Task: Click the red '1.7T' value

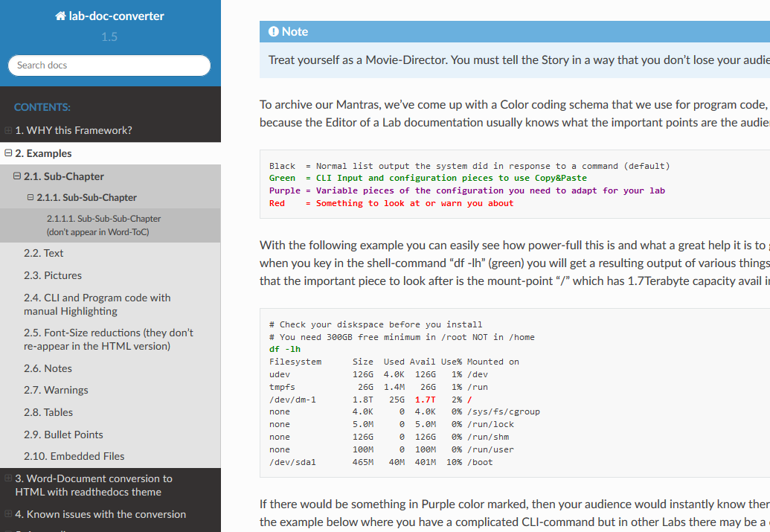Action: tap(426, 400)
